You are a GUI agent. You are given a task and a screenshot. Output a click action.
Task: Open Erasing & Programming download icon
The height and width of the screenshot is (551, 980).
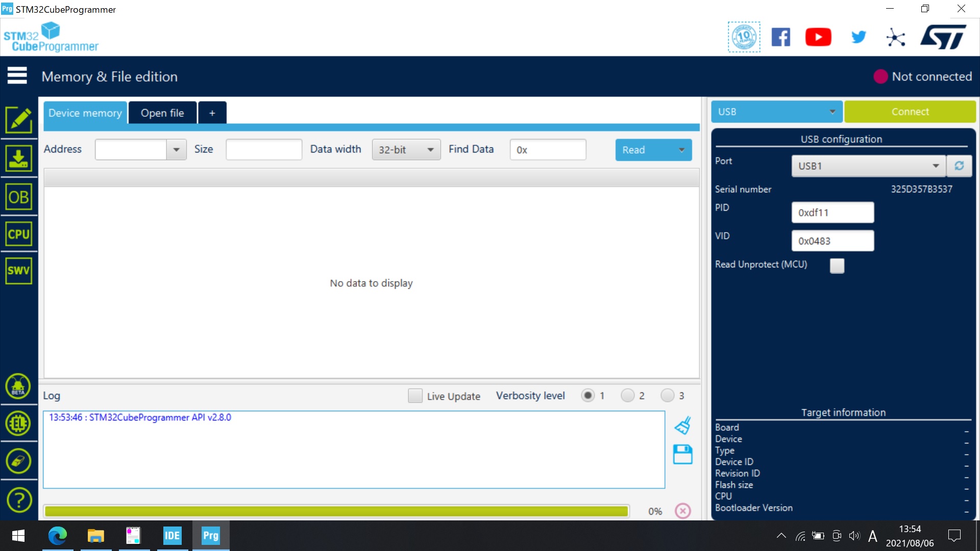tap(19, 158)
